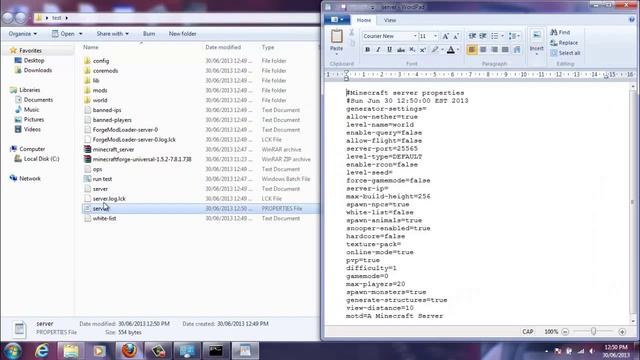Expand the Paste dropdown arrow
The height and width of the screenshot is (360, 640).
coord(337,54)
